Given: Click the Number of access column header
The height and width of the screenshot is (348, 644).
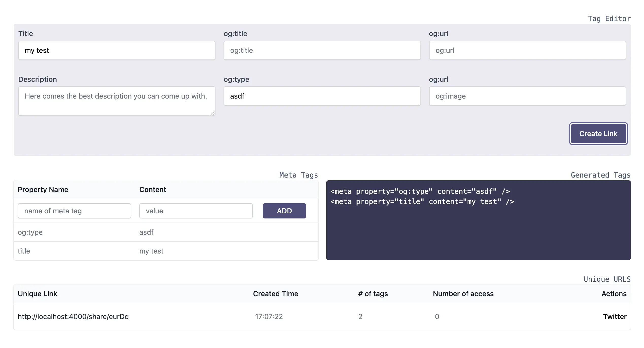Looking at the screenshot, I should [463, 294].
